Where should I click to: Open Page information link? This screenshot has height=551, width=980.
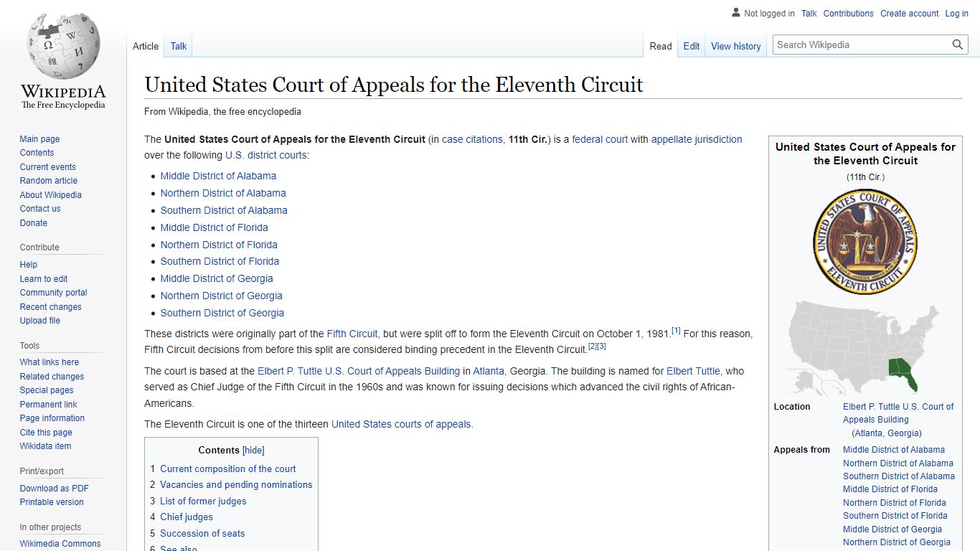pyautogui.click(x=52, y=418)
